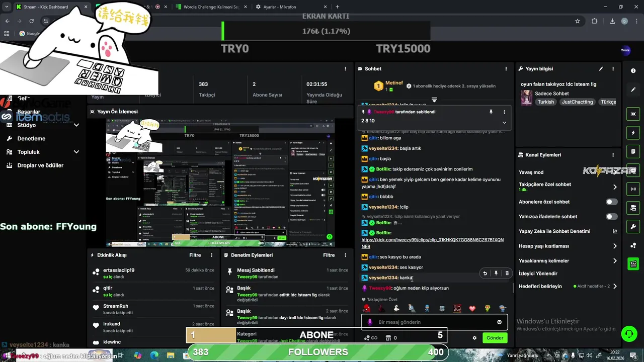Open the Kanal Eylemleri three-dot menu
Viewport: 644px width, 362px height.
[613, 155]
